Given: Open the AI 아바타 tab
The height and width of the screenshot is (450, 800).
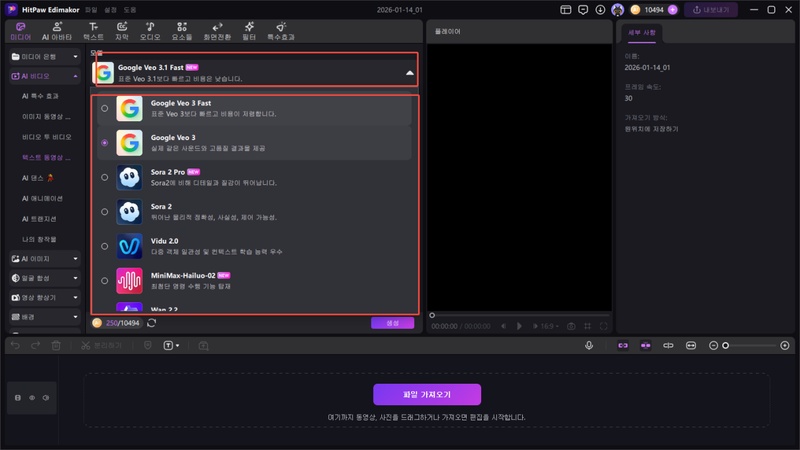Looking at the screenshot, I should coord(57,31).
